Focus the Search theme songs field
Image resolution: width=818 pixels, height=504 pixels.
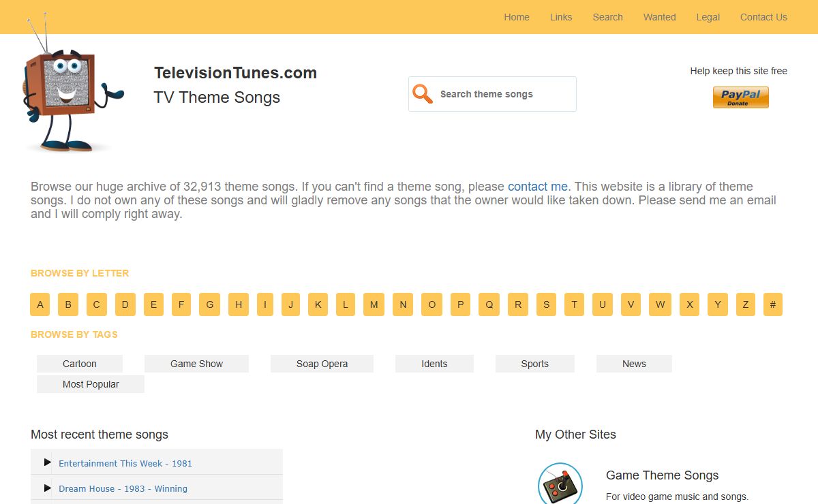tap(492, 94)
